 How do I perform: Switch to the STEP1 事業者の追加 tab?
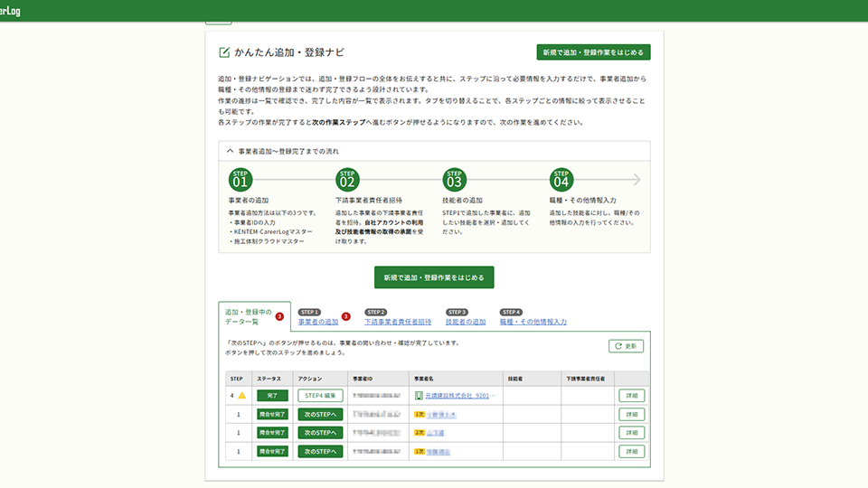[318, 322]
